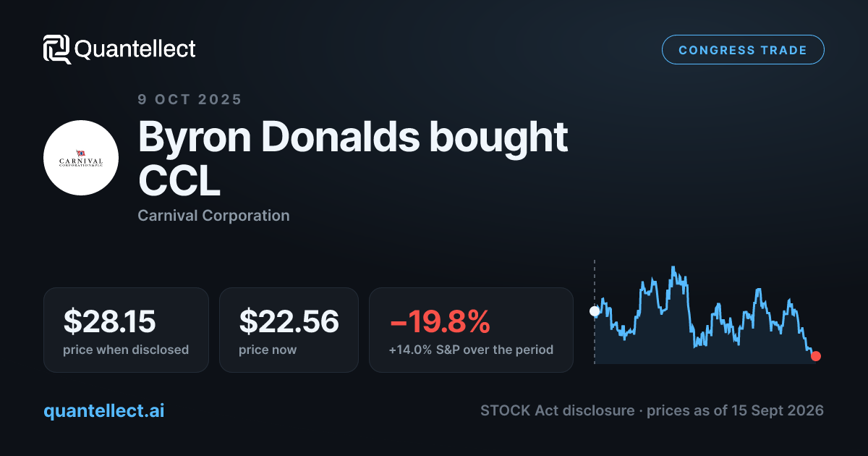The image size is (868, 456).
Task: Click the 9 OCT 2025 date label
Action: click(x=190, y=100)
